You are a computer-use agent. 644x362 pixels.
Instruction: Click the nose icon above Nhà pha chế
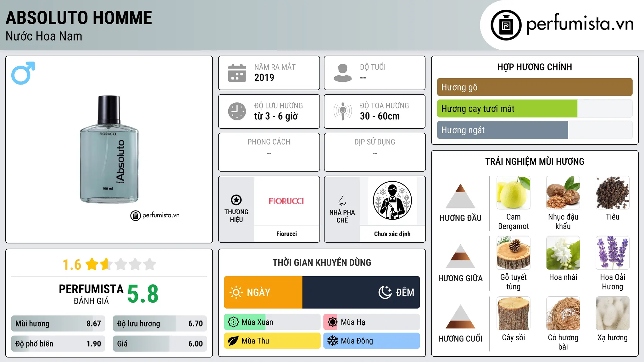click(342, 200)
